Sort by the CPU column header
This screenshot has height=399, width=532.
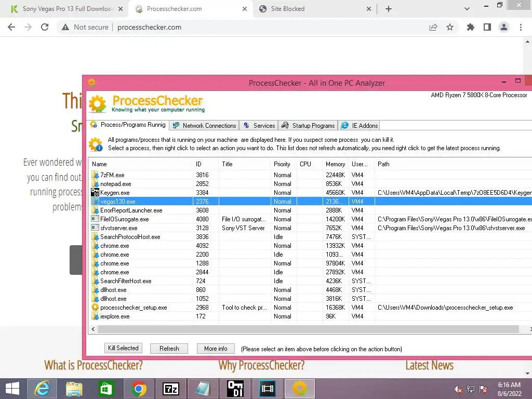pos(310,164)
